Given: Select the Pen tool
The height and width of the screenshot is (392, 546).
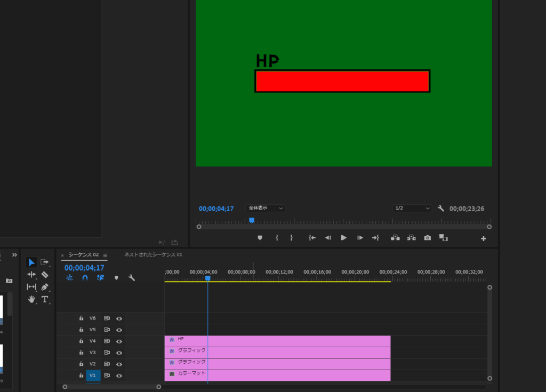Looking at the screenshot, I should click(45, 287).
